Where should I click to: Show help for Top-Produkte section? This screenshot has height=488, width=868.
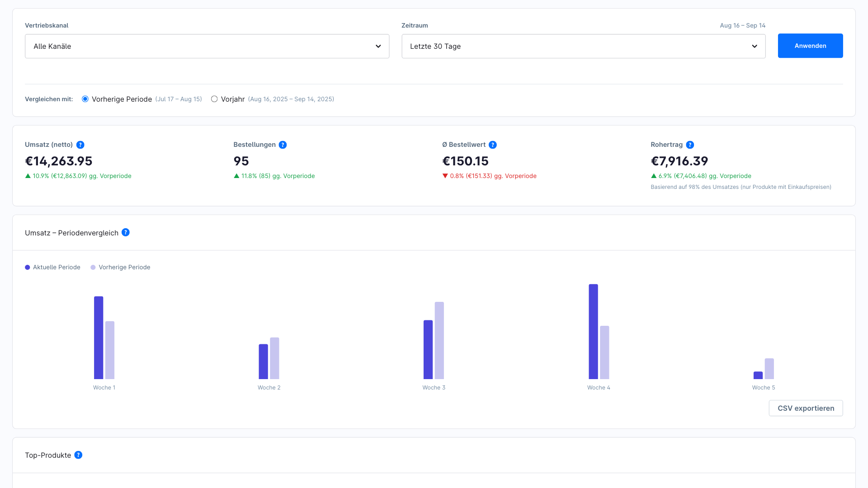click(78, 455)
